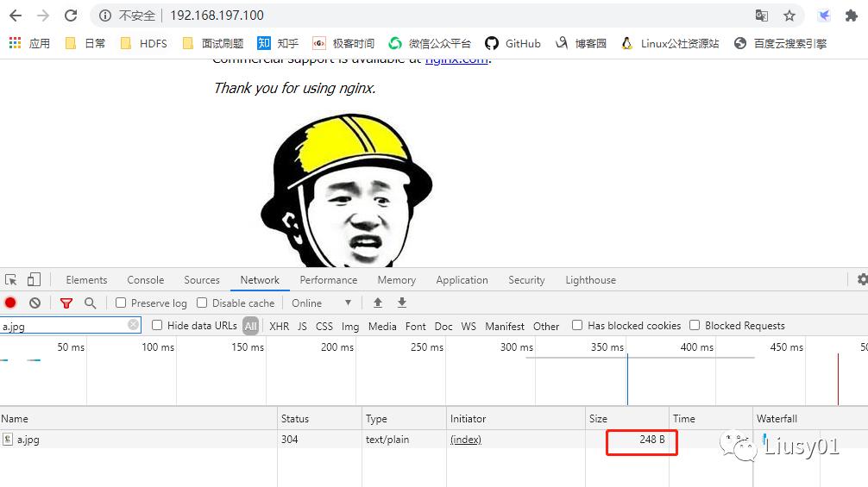868x487 pixels.
Task: Switch to the Memory tab
Action: [396, 280]
